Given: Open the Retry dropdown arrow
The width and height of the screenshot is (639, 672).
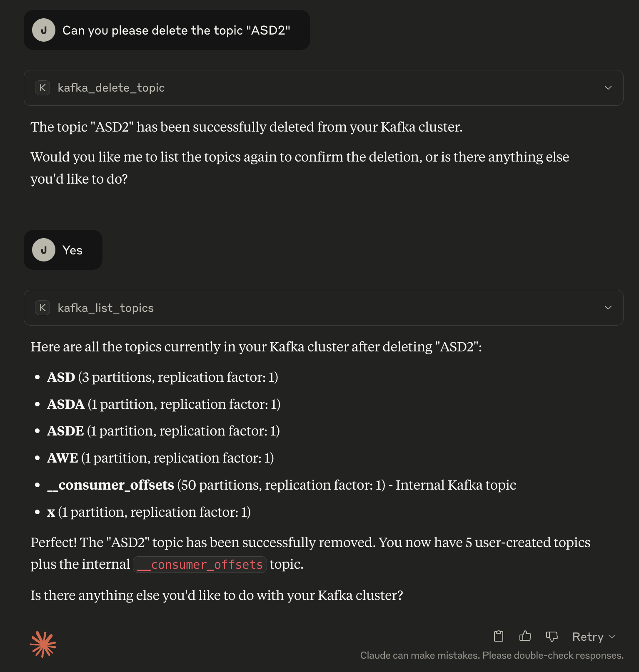Looking at the screenshot, I should coord(612,637).
